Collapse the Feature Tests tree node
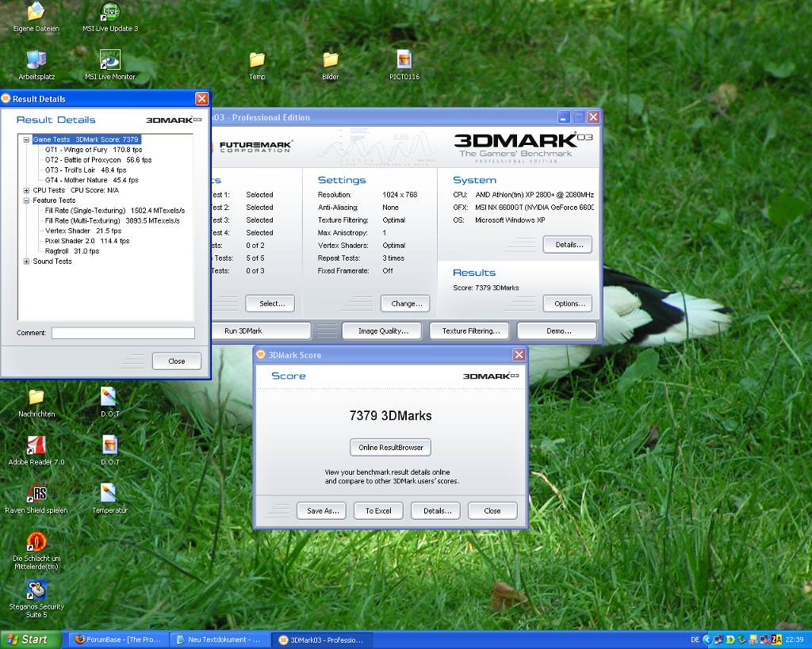Screen dimensions: 812x649 click(x=26, y=200)
